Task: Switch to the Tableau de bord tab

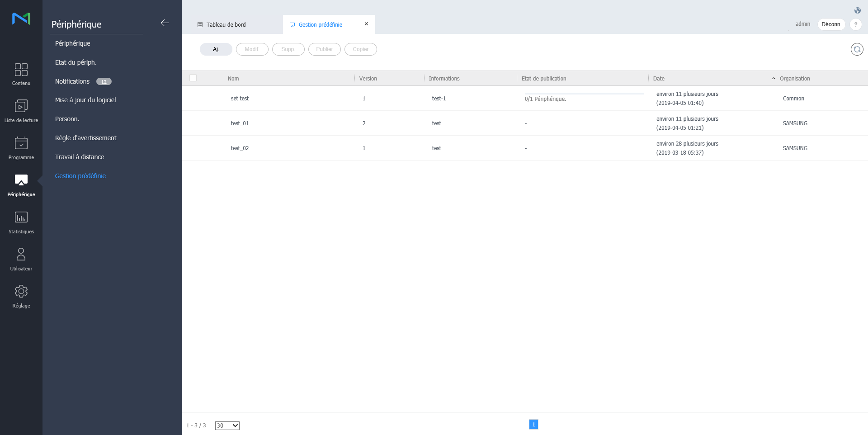Action: tap(226, 25)
